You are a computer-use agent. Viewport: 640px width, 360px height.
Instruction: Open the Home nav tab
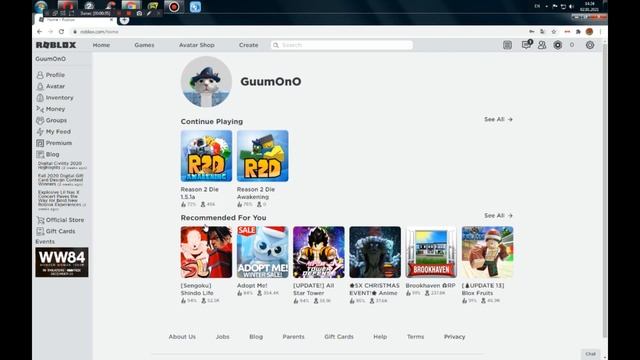[101, 45]
